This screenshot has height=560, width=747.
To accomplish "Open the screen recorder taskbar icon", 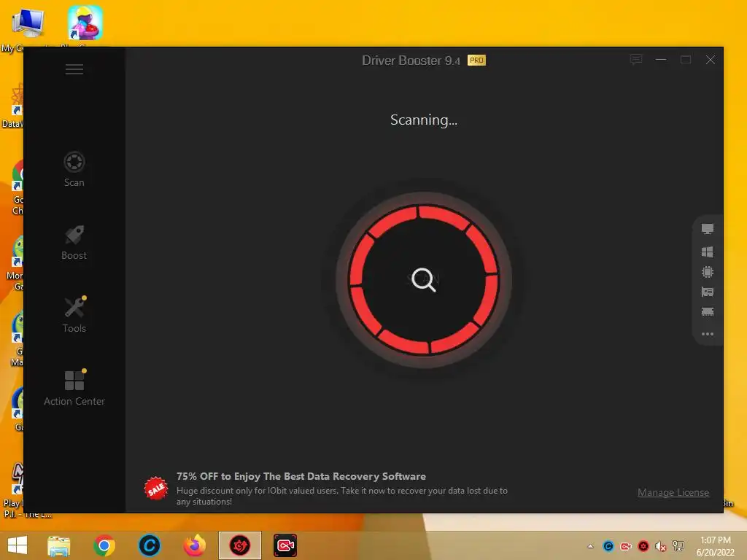I will pos(285,545).
